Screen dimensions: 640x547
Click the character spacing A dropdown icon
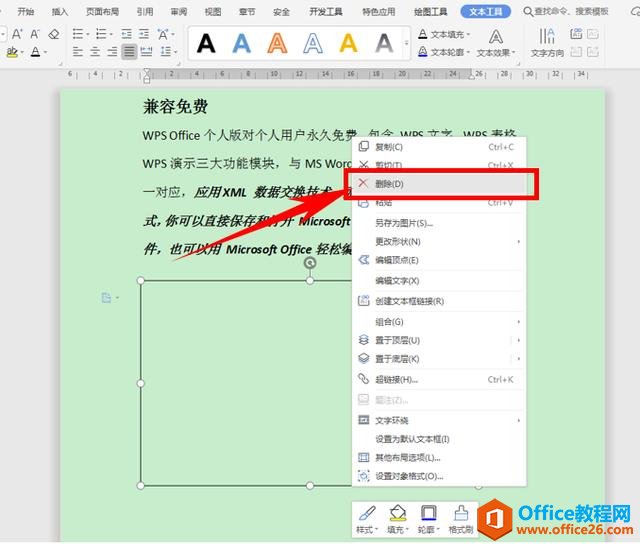coord(165,34)
